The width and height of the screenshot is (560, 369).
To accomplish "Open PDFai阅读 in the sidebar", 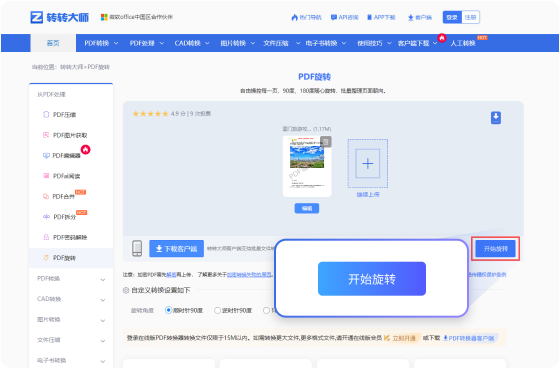I will (61, 176).
